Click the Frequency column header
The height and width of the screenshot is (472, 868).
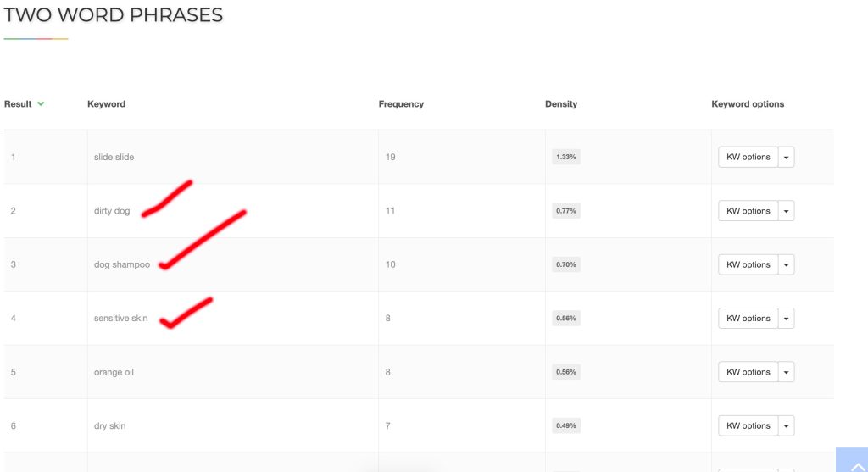[401, 104]
